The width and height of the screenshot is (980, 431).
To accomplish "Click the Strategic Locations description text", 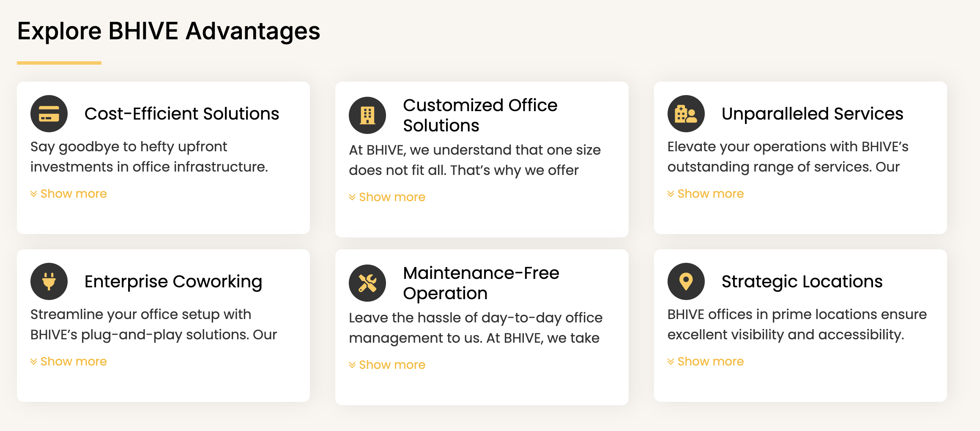I will tap(797, 325).
